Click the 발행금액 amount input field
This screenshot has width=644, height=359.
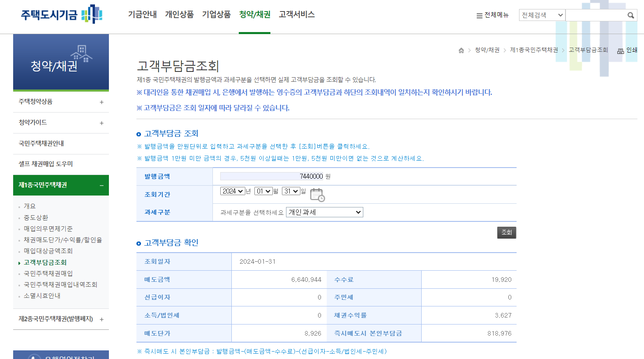[271, 176]
